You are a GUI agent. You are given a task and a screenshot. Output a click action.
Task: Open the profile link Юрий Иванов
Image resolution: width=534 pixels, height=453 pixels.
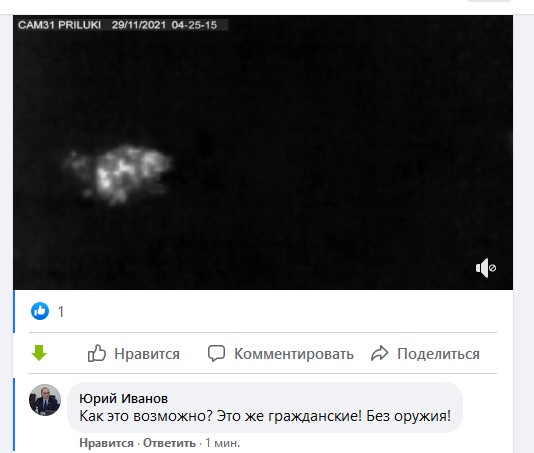coord(123,398)
